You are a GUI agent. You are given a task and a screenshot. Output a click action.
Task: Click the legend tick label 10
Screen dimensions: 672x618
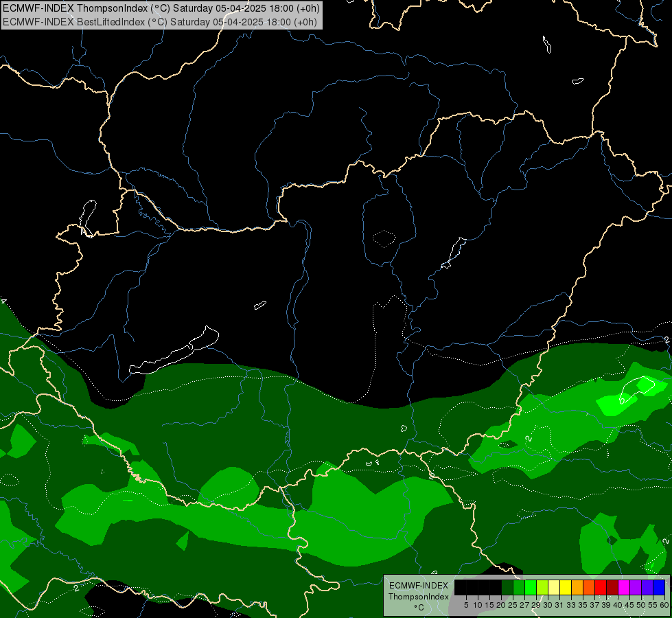coord(478,605)
